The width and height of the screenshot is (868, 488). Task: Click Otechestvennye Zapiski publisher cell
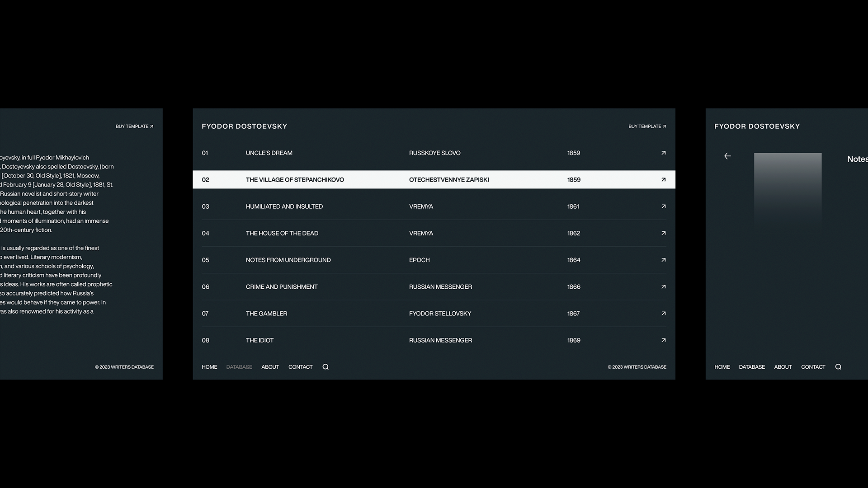(449, 179)
